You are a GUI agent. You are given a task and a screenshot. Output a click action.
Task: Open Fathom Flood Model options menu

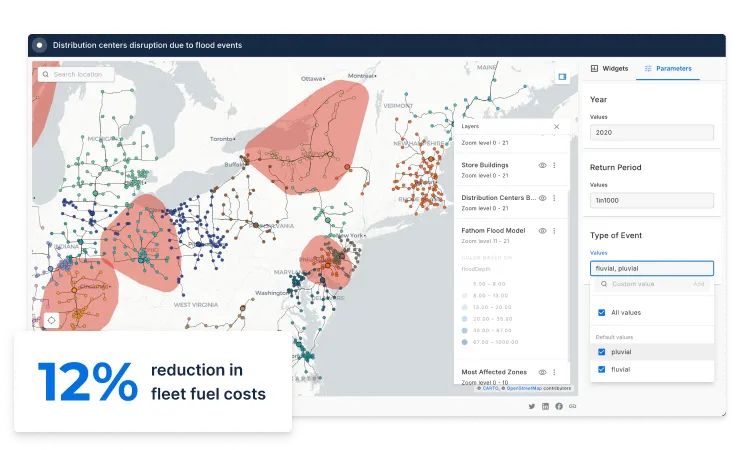[x=554, y=231]
